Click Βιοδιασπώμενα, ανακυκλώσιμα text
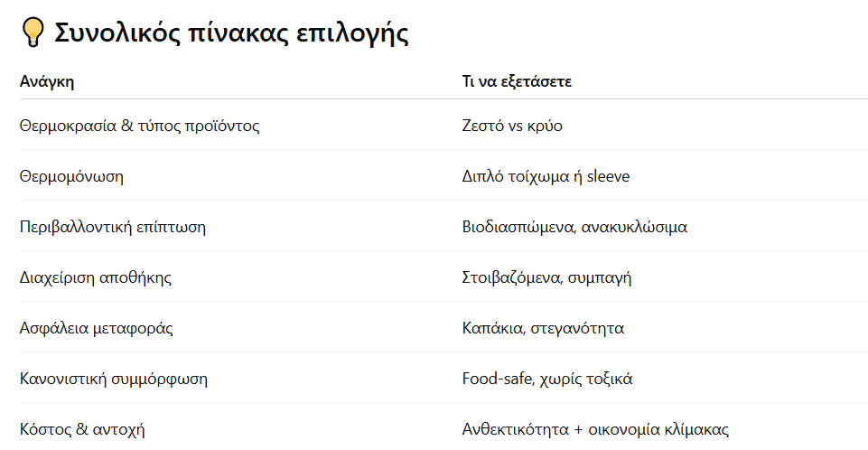Viewport: 868px width, 450px height. [x=574, y=228]
